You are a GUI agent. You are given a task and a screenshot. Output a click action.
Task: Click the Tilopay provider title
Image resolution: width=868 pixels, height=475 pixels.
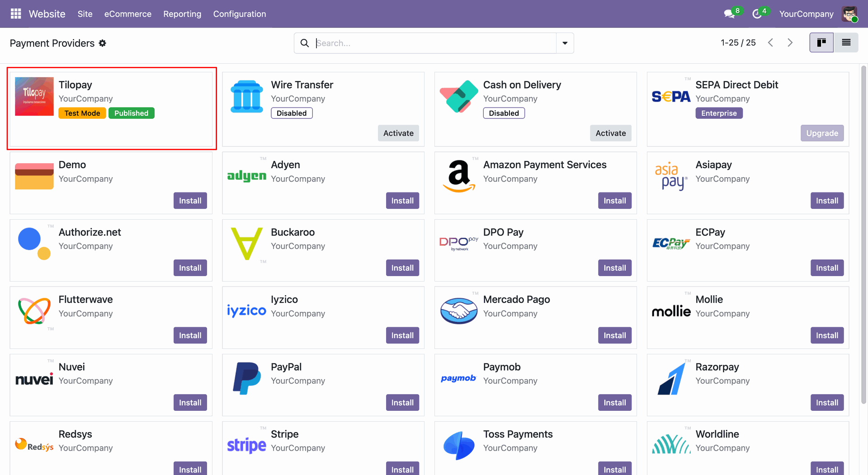(75, 85)
